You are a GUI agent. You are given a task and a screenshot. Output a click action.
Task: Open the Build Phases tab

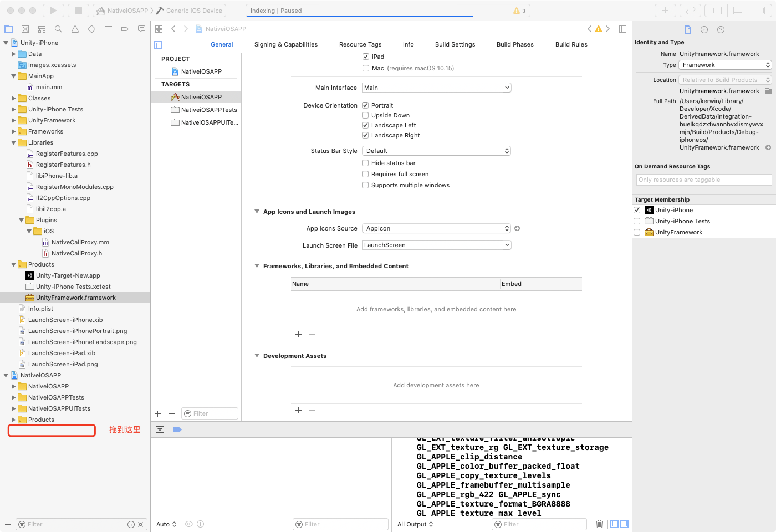[x=515, y=44]
